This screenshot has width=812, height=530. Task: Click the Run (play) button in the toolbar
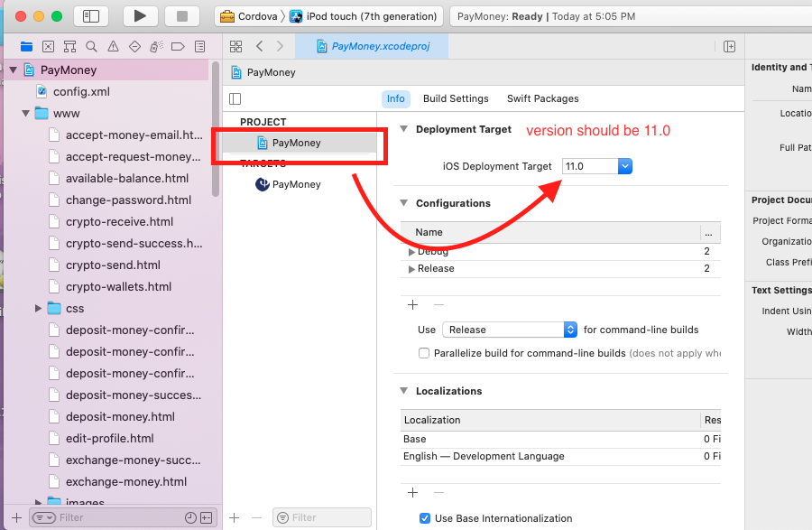(139, 16)
